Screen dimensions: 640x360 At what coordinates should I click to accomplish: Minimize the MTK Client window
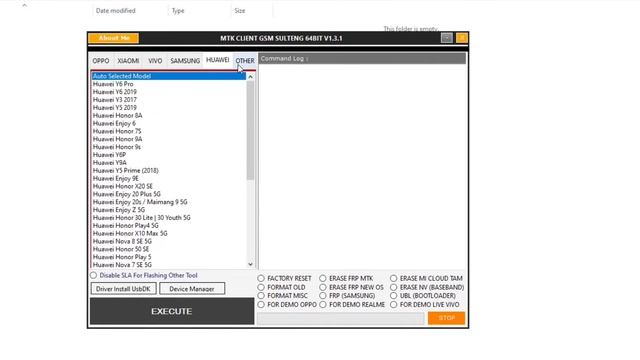pos(447,38)
